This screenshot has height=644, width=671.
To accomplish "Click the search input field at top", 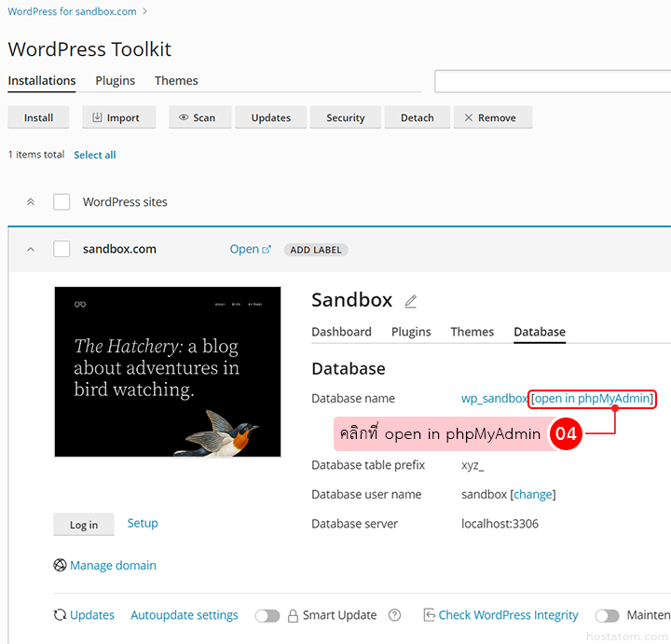I will click(x=552, y=82).
